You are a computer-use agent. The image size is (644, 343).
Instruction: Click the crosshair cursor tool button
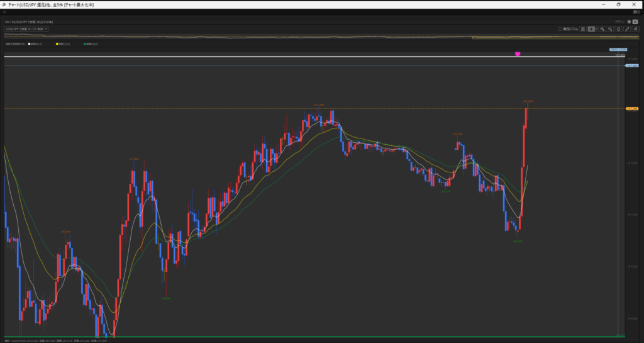(591, 29)
